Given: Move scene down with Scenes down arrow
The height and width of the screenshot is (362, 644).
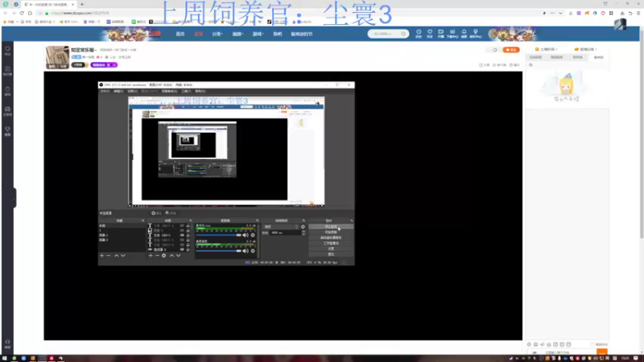Looking at the screenshot, I should click(x=123, y=256).
